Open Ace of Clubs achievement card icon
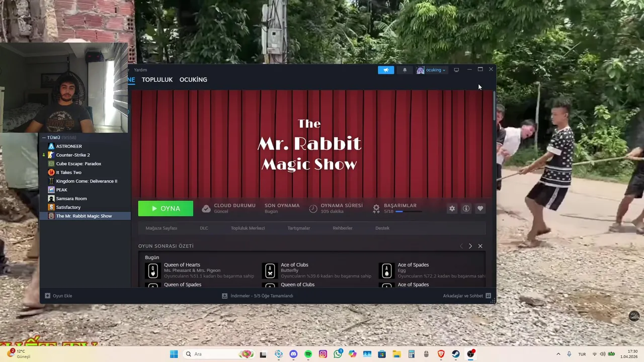This screenshot has height=362, width=644. pos(270,270)
